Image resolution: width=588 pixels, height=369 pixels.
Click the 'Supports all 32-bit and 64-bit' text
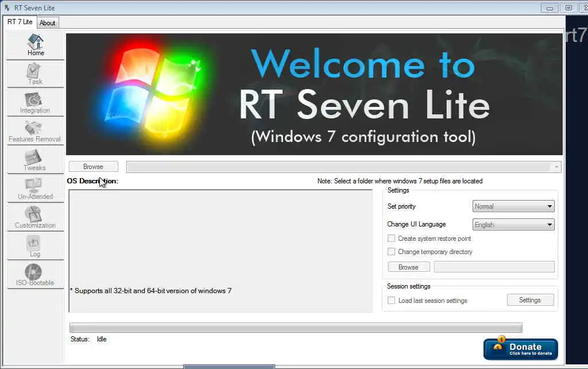tap(151, 291)
